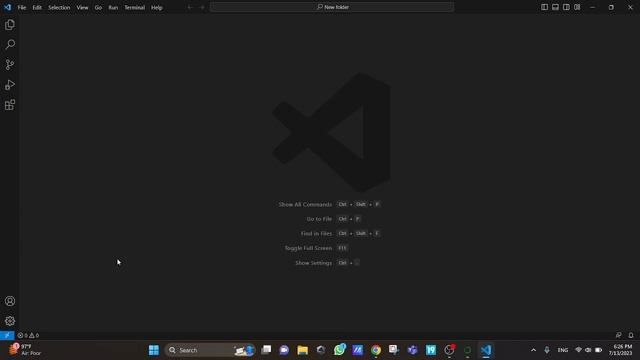Click the taskbar Search box

pos(210,350)
